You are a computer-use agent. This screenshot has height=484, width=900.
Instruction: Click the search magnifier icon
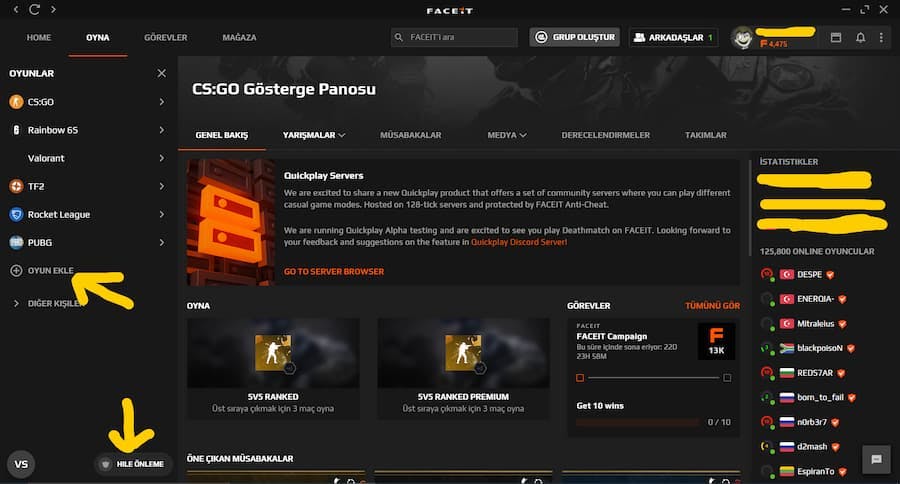[x=398, y=37]
